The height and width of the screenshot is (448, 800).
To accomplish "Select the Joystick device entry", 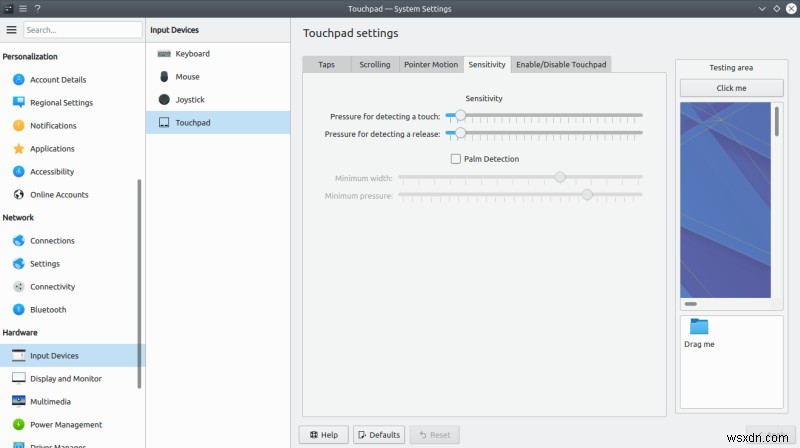I will pos(192,100).
